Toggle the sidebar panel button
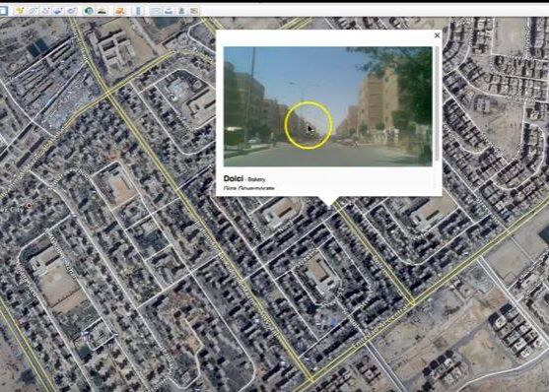The image size is (549, 392). tap(3, 11)
